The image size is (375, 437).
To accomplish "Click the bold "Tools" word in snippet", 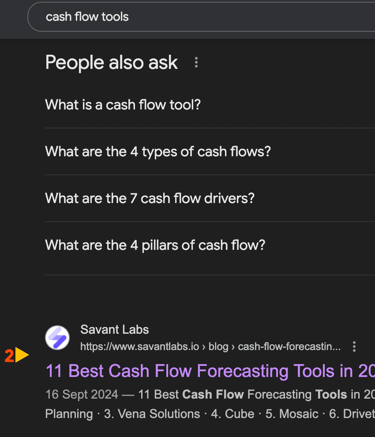I will coord(331,394).
